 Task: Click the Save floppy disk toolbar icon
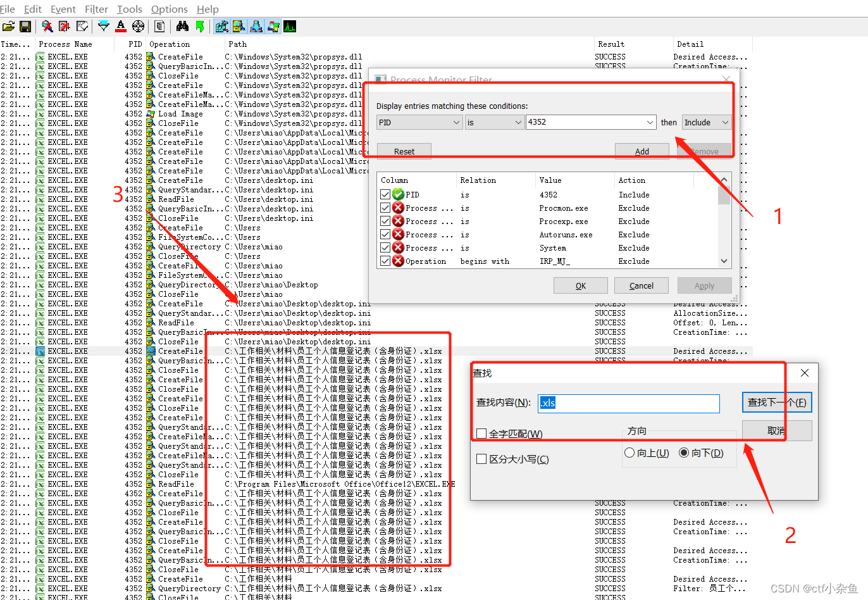point(25,27)
